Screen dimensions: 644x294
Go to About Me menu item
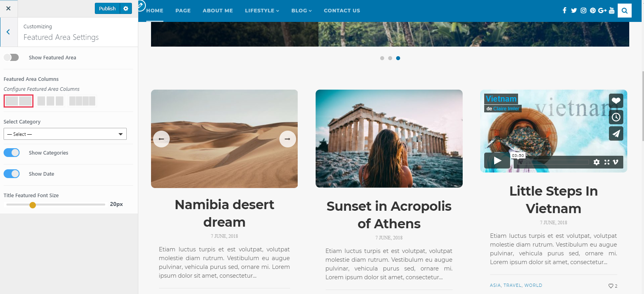[218, 10]
